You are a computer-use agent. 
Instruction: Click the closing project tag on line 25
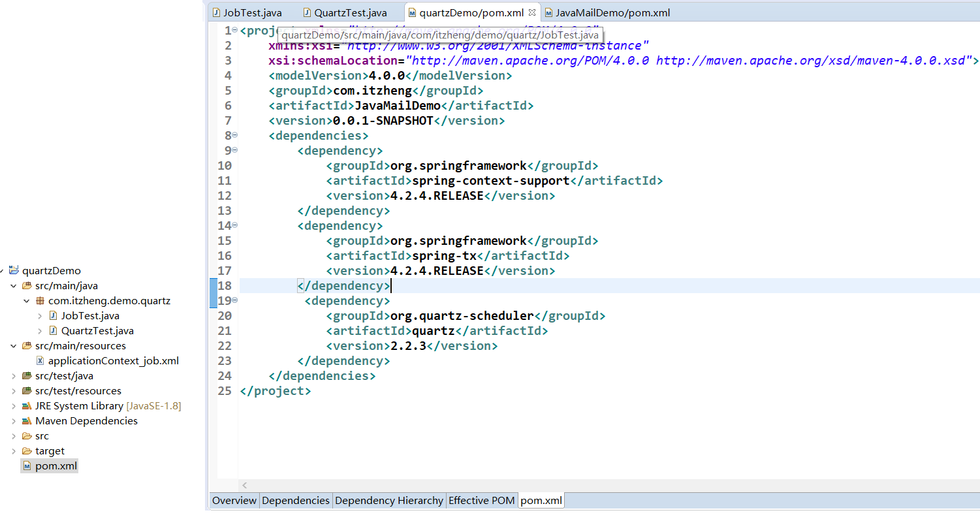276,391
